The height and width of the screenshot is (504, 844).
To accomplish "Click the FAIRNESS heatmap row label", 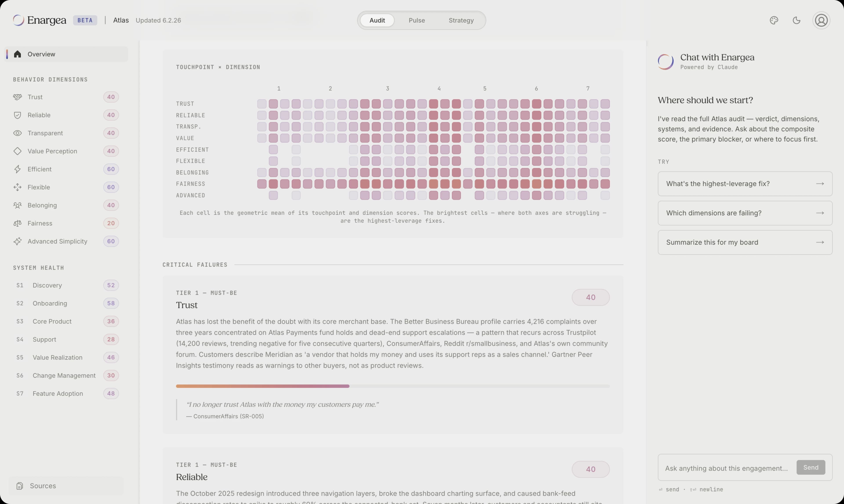I will click(190, 184).
